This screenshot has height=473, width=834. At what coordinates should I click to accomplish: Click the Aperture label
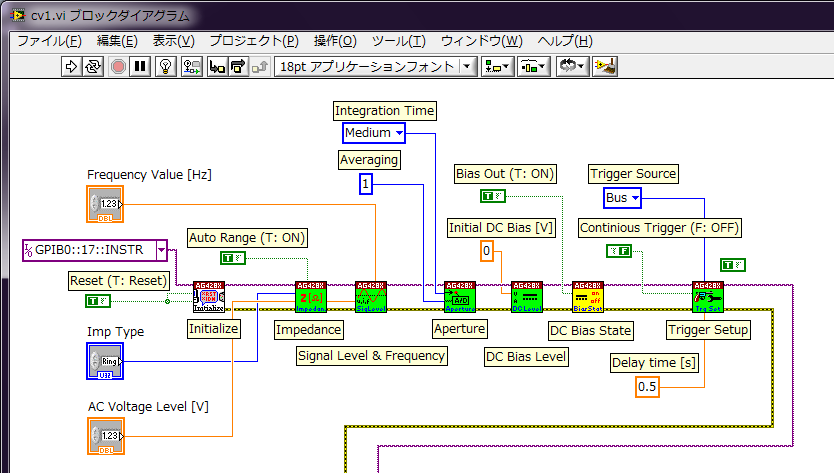460,329
